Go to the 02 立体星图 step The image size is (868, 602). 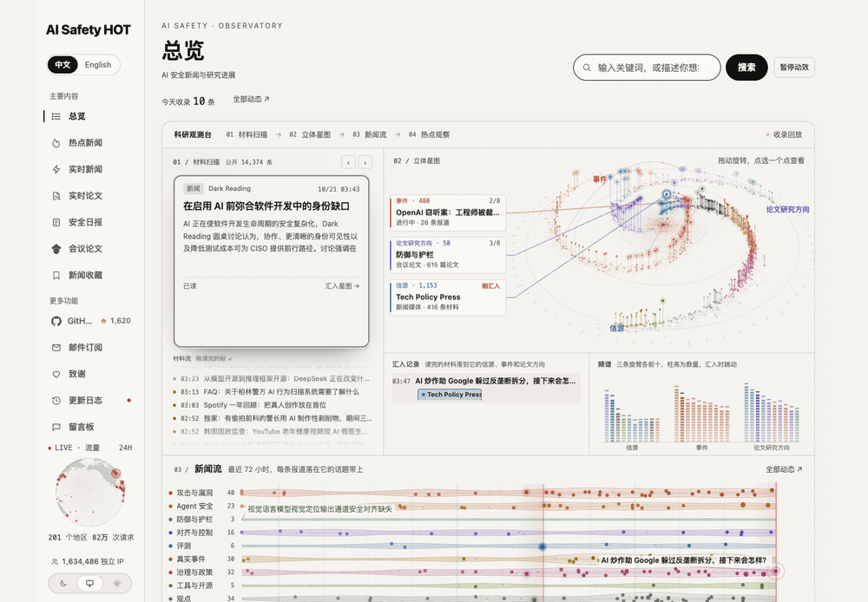click(310, 134)
